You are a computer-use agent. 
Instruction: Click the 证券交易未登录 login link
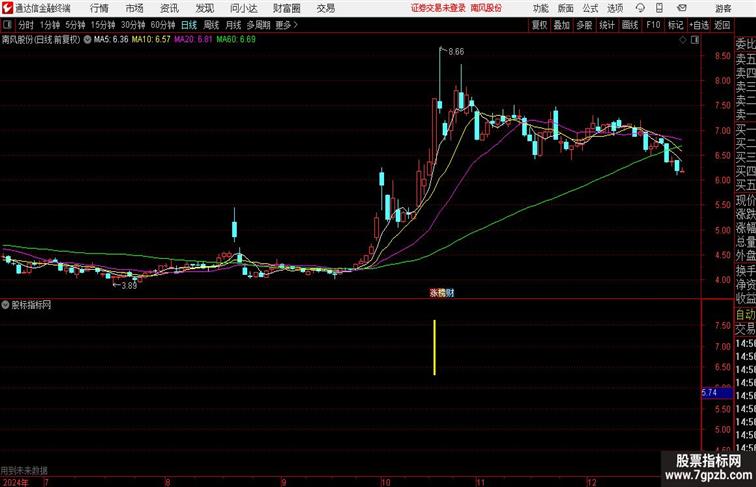tap(438, 8)
